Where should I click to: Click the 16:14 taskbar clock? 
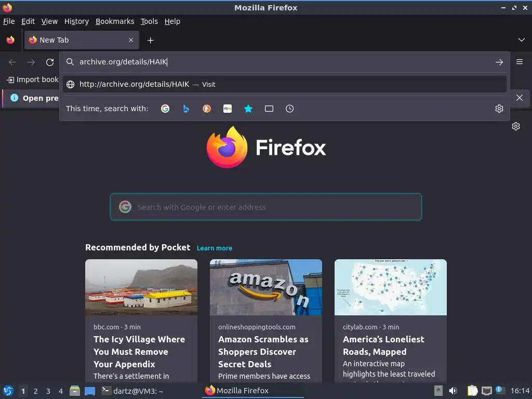(x=520, y=391)
